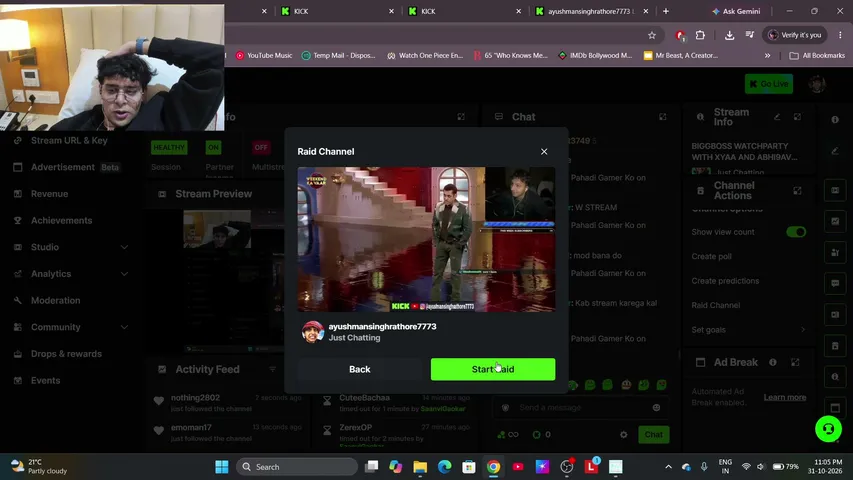
Task: Expand the Studio menu chevron
Action: [x=124, y=247]
